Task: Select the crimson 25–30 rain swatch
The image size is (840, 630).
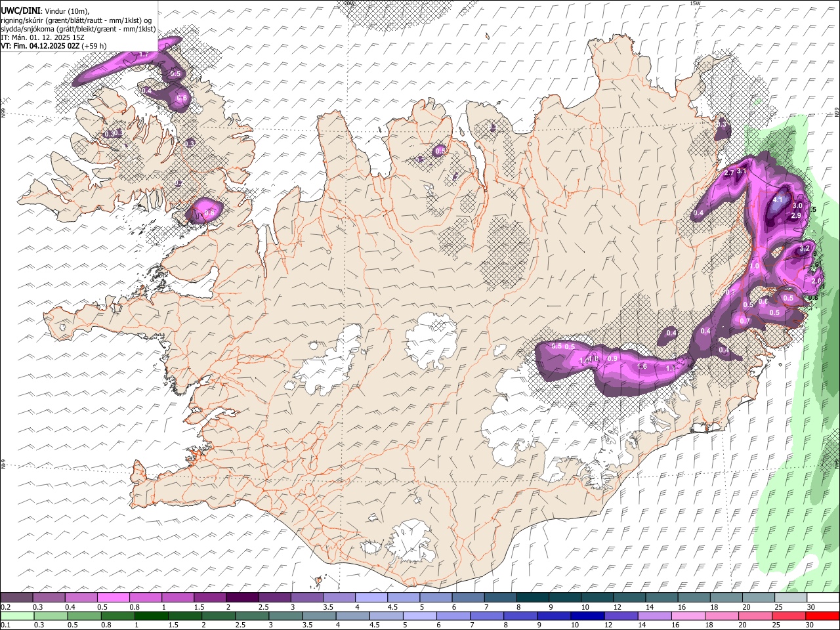Action: coord(789,616)
